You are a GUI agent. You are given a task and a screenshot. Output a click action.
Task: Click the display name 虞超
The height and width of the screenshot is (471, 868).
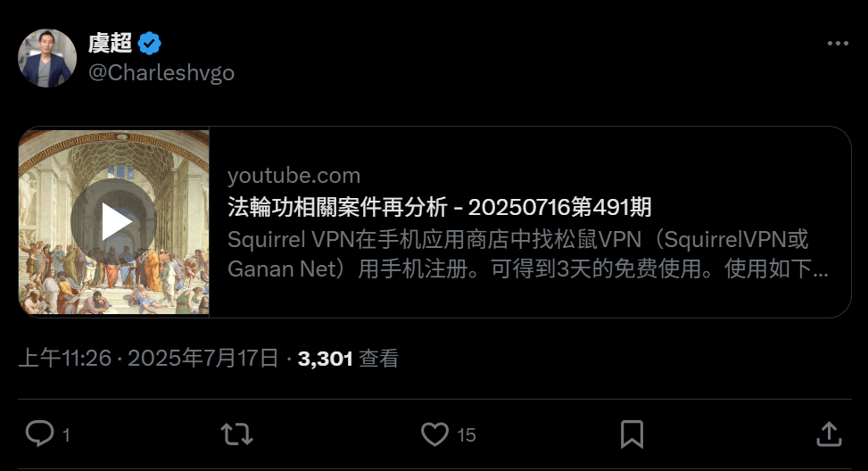coord(110,43)
